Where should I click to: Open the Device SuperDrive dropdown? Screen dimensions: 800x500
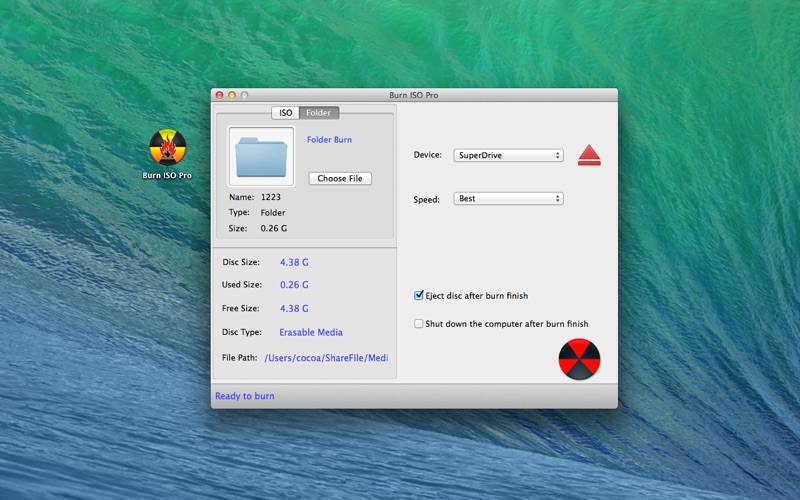[x=508, y=155]
